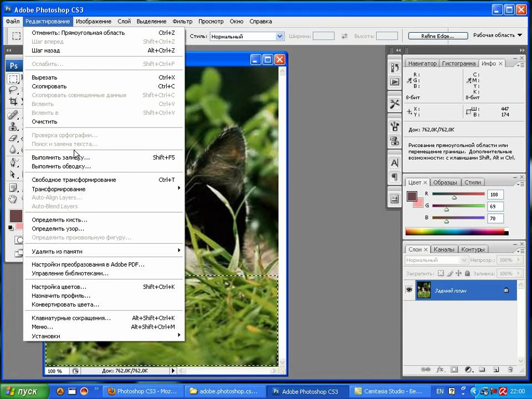Reset to default foreground and background colors
532x399 pixels.
(x=11, y=228)
